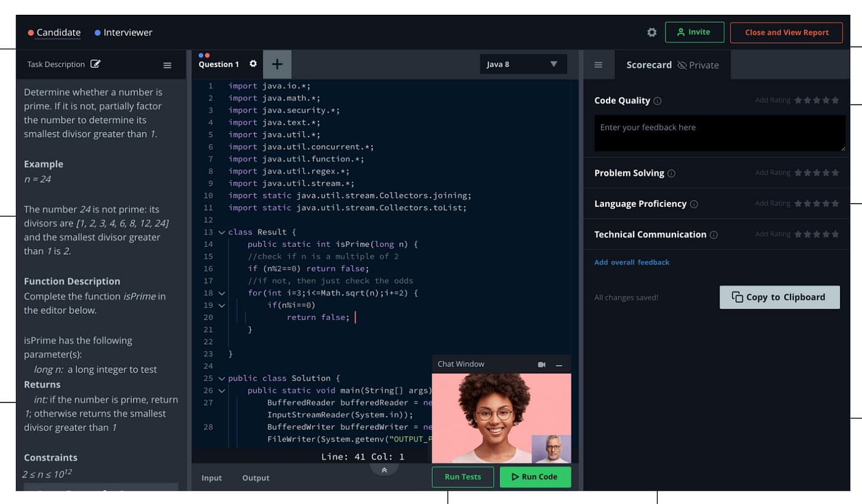Image resolution: width=862 pixels, height=504 pixels.
Task: Open the Task Description panel hamburger menu
Action: [x=167, y=65]
